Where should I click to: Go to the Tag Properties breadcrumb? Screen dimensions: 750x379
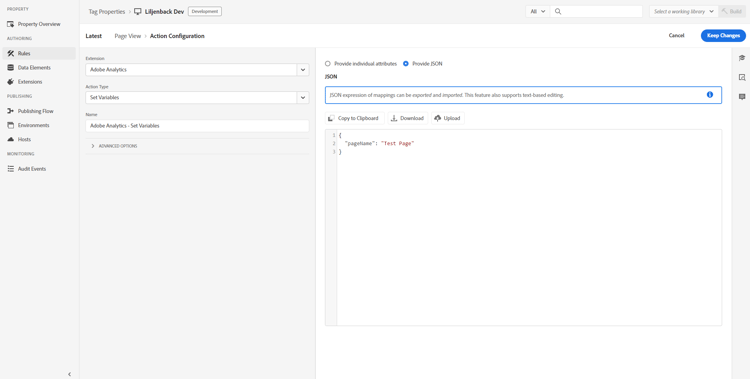(107, 11)
